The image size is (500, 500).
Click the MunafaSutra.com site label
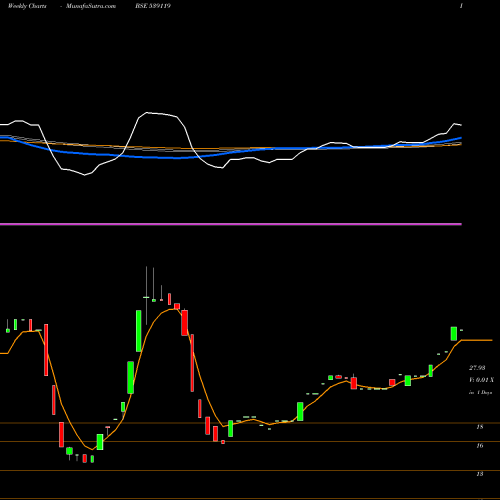tap(91, 6)
